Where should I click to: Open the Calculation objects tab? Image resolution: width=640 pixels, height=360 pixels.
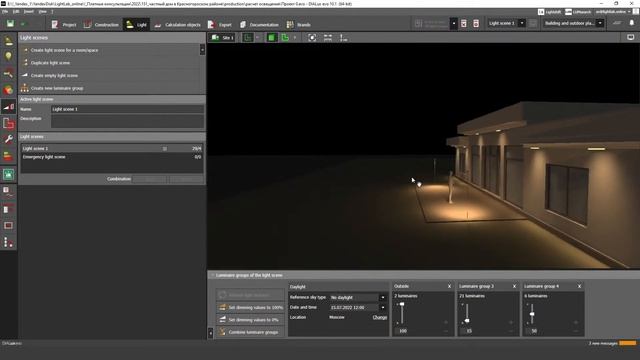pyautogui.click(x=177, y=24)
